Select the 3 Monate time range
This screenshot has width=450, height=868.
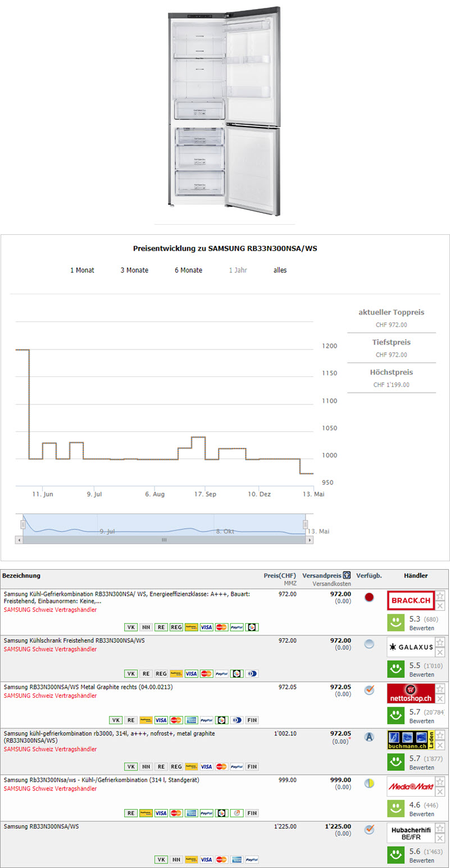click(x=134, y=270)
